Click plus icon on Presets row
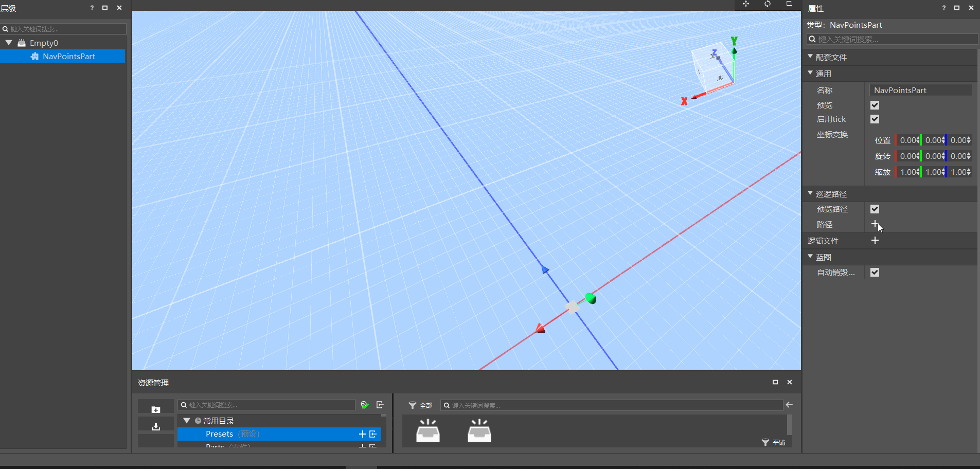The height and width of the screenshot is (469, 980). tap(362, 434)
